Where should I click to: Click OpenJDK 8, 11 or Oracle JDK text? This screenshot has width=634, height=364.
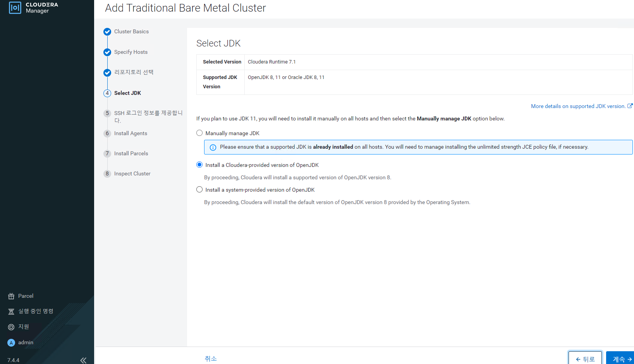286,77
